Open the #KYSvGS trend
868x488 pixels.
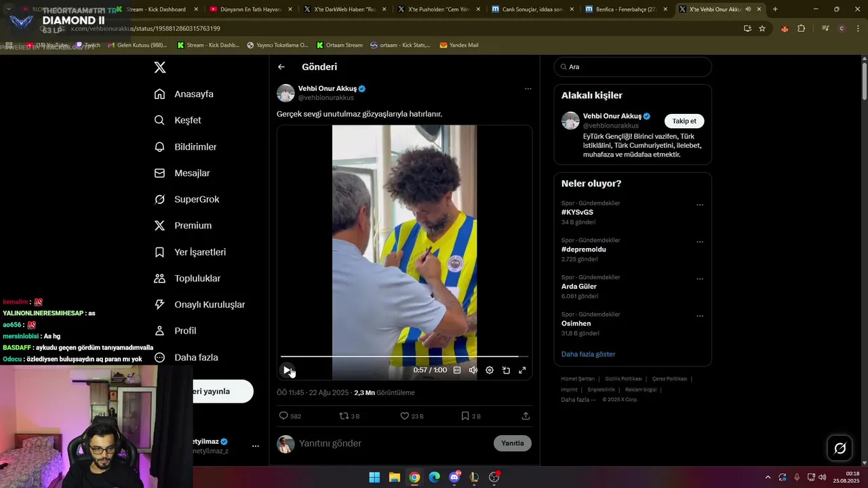coord(577,212)
